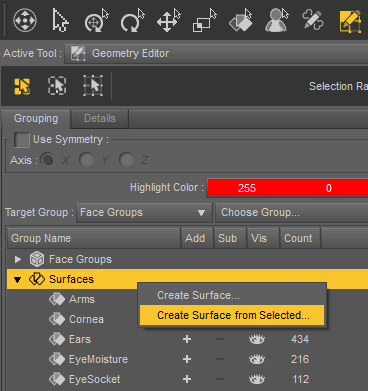Click the EyeMoisture count value 216
The image size is (368, 391).
click(x=300, y=359)
